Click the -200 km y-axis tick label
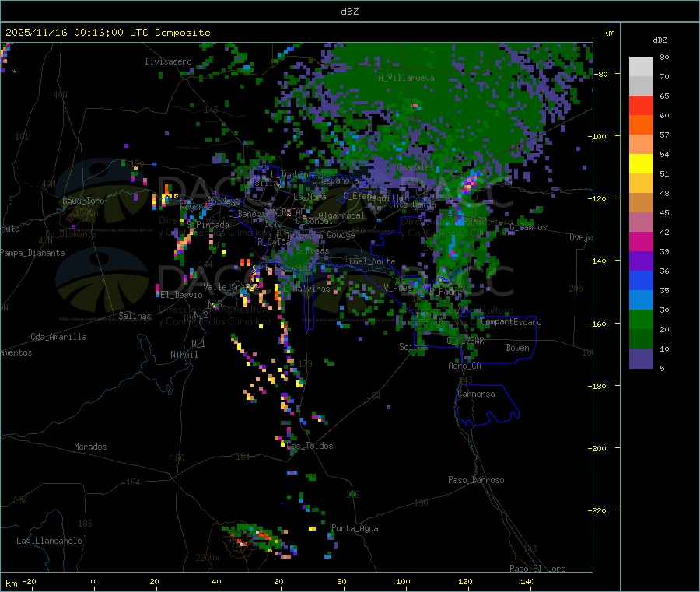Viewport: 700px width, 592px height. pos(597,448)
